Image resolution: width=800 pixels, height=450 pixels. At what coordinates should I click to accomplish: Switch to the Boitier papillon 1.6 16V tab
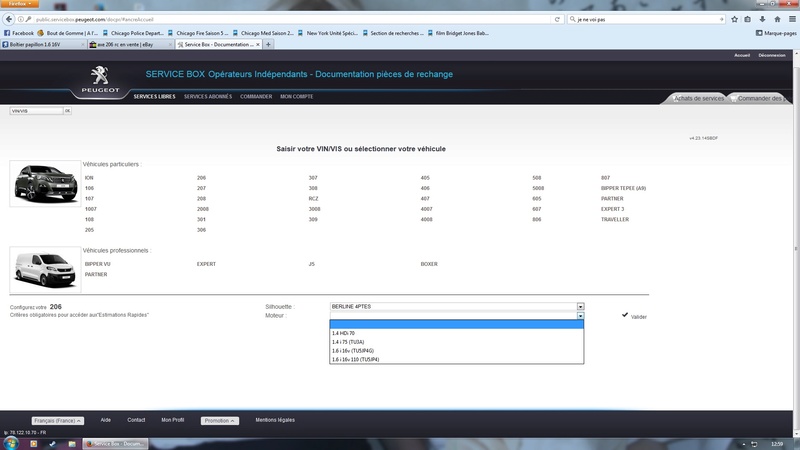[43, 45]
